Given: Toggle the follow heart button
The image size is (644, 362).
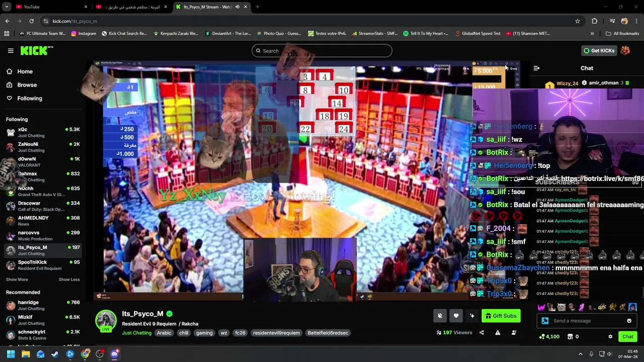Looking at the screenshot, I should tap(456, 316).
